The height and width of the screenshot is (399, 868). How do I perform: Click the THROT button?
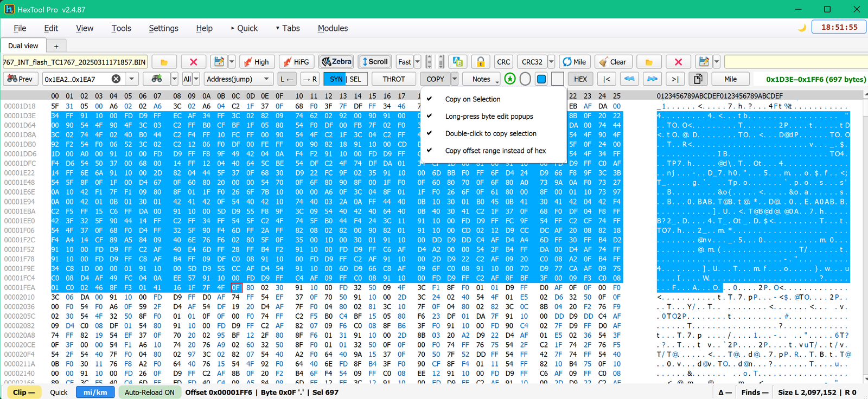394,79
